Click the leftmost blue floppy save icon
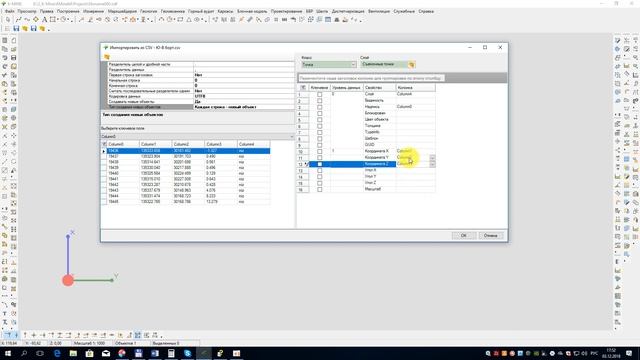This screenshot has width=640, height=360. click(16, 29)
